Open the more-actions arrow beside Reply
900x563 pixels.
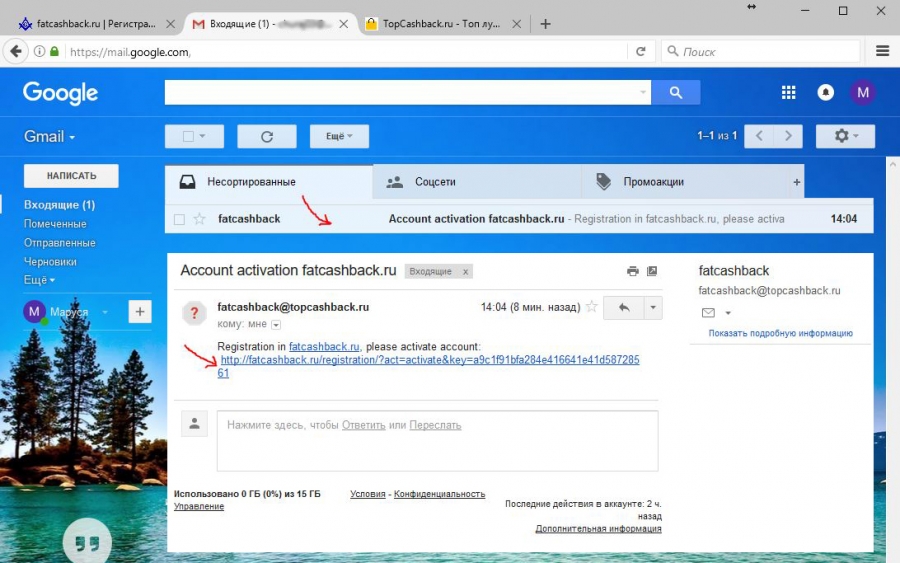pyautogui.click(x=653, y=308)
